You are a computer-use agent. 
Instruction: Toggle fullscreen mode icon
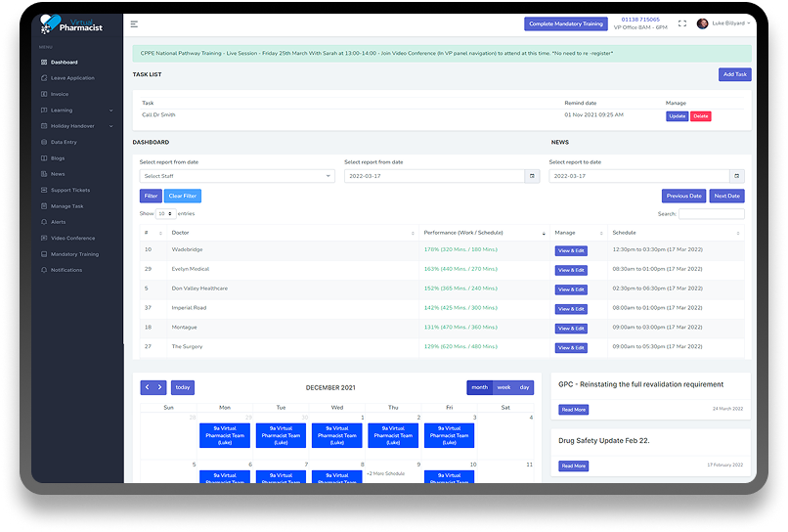click(682, 23)
